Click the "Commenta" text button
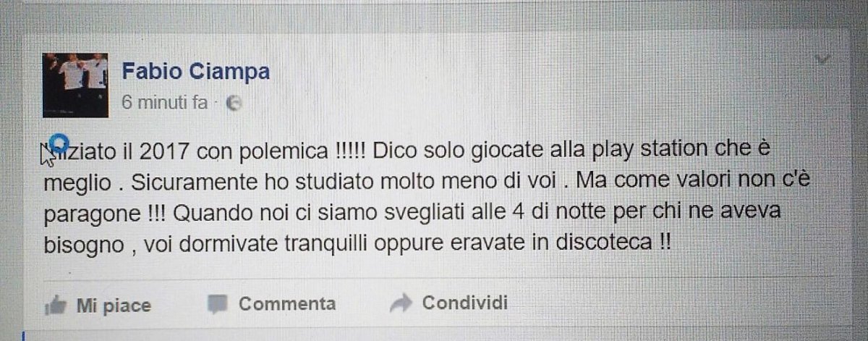Viewport: 868px width, 341px height. pos(287,303)
